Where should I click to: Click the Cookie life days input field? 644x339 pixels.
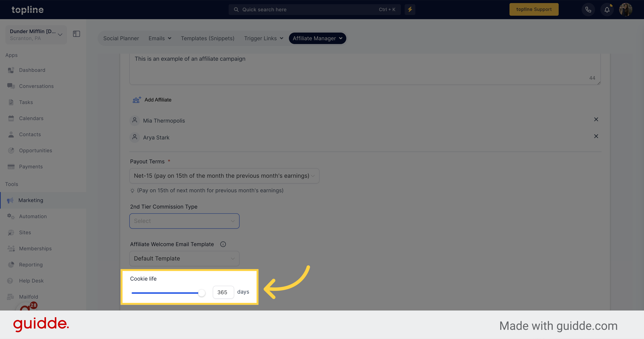(x=222, y=292)
